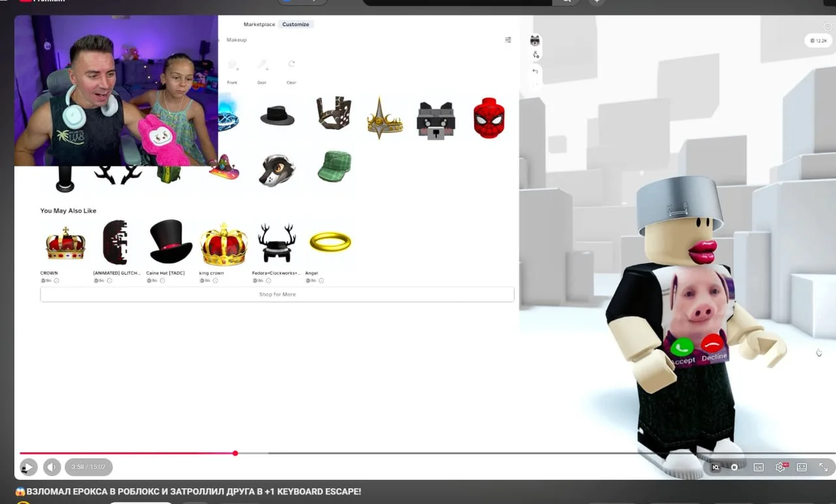This screenshot has height=504, width=836.
Task: Click the Gear add icon
Action: point(262,65)
